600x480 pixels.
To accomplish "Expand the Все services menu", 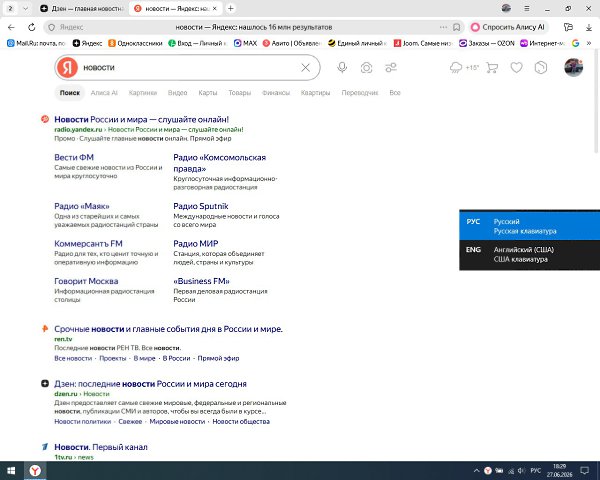I will click(395, 93).
